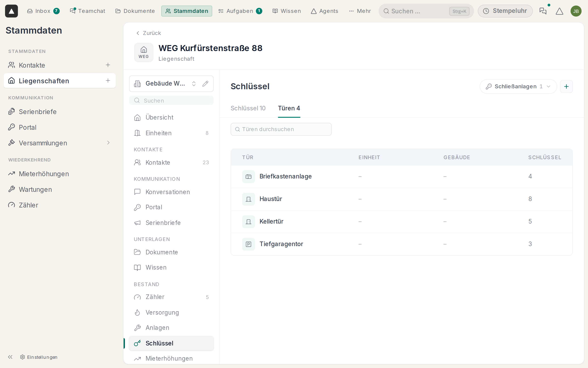
Task: Start the Stempeluhr time clock
Action: (505, 11)
